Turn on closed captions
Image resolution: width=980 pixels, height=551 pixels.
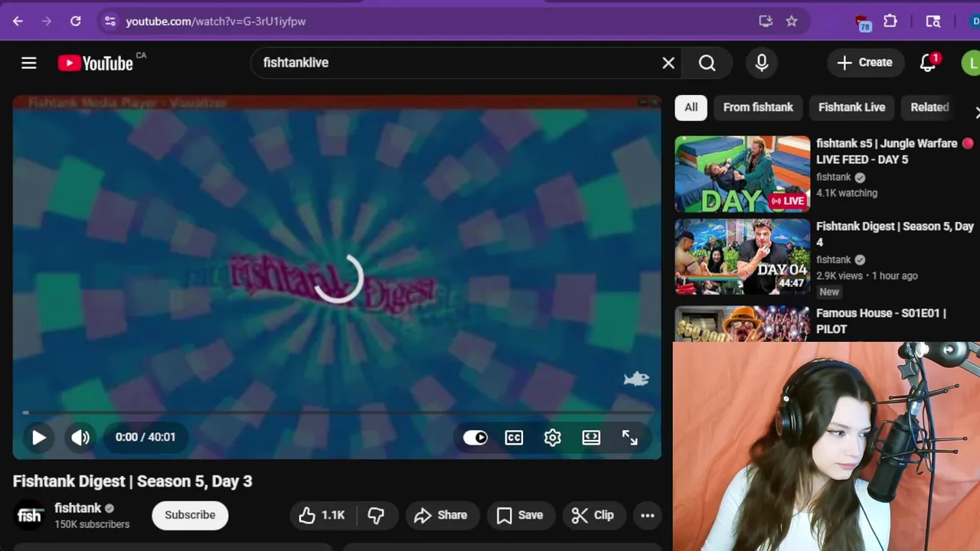(x=514, y=437)
